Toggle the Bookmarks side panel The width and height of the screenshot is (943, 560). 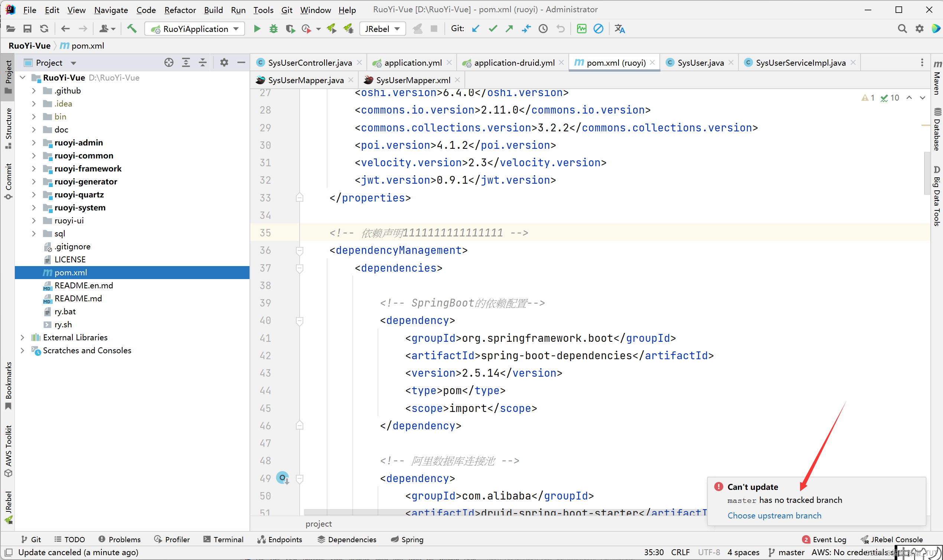[x=8, y=385]
